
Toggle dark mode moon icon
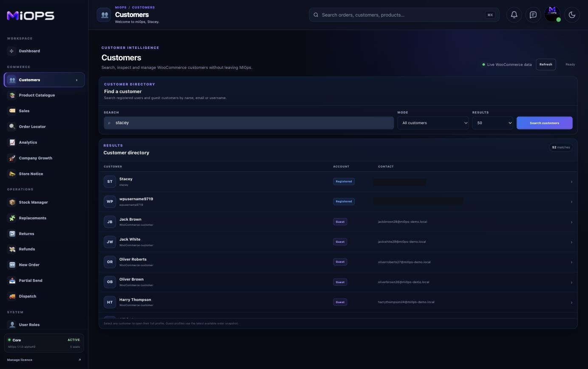coord(572,15)
